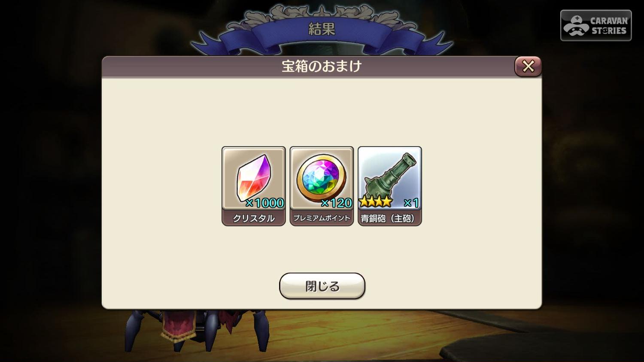Screen dimensions: 644x362
Task: Tap the rainbow プレミアムポイント gem icon
Action: coord(322,178)
